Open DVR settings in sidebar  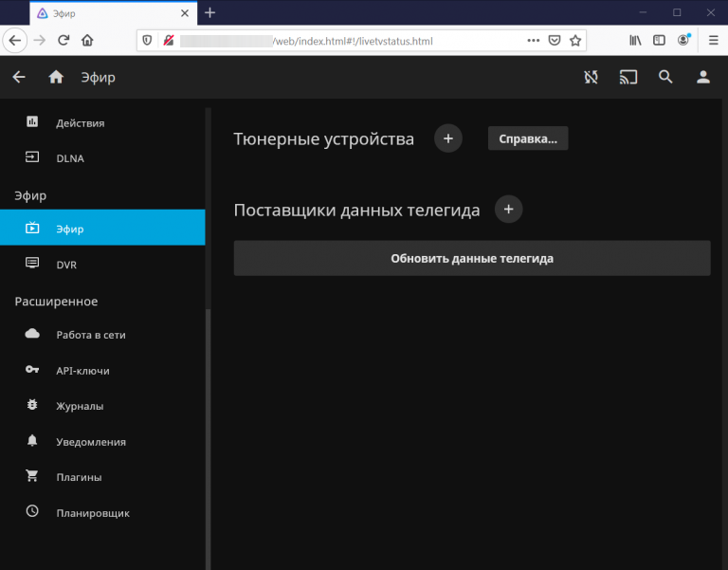click(66, 265)
